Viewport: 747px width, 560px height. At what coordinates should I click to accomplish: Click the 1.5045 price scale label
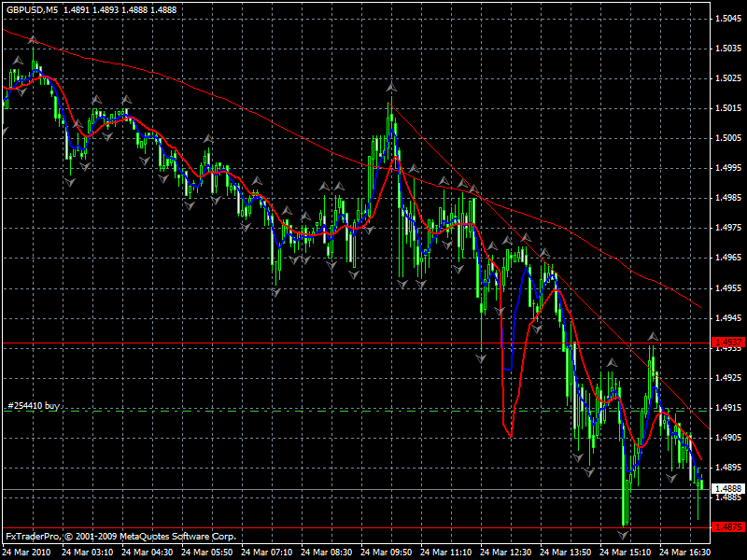tap(728, 18)
